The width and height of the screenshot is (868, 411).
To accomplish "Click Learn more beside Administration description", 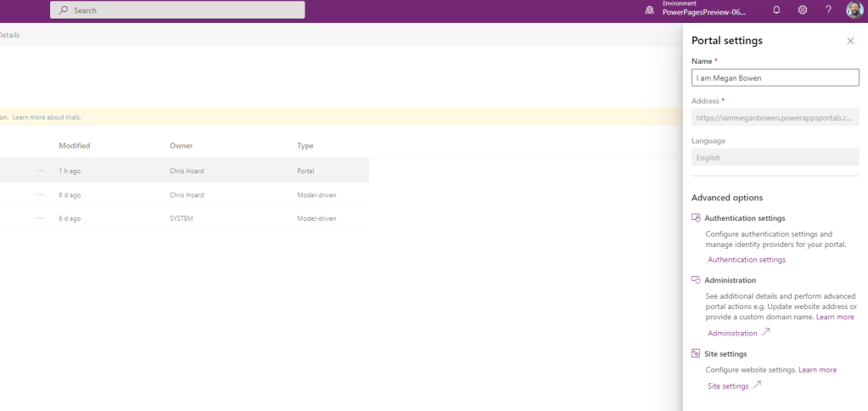I will [x=835, y=317].
